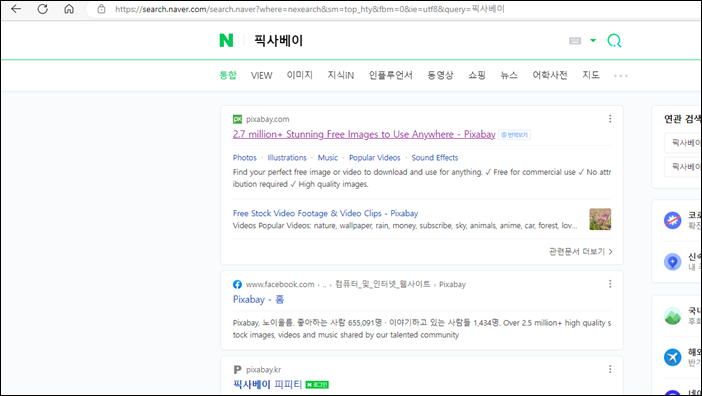Screen dimensions: 702x396
Task: Click the green search magnifier icon
Action: (614, 41)
